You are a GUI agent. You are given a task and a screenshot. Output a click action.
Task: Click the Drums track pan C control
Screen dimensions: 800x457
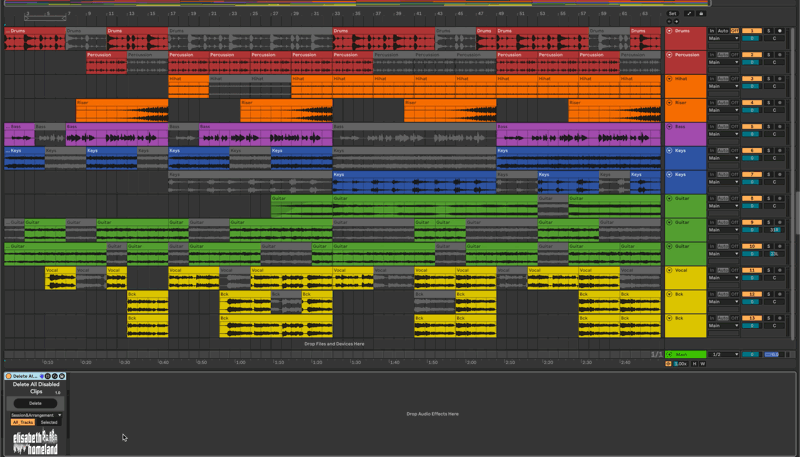[x=774, y=38]
